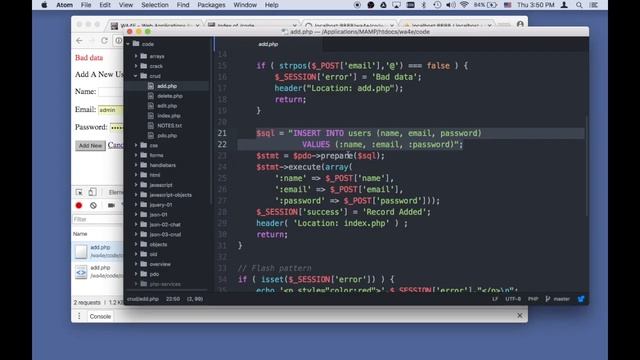Open the View menu
Viewport: 640px width, 360px height.
point(126,5)
